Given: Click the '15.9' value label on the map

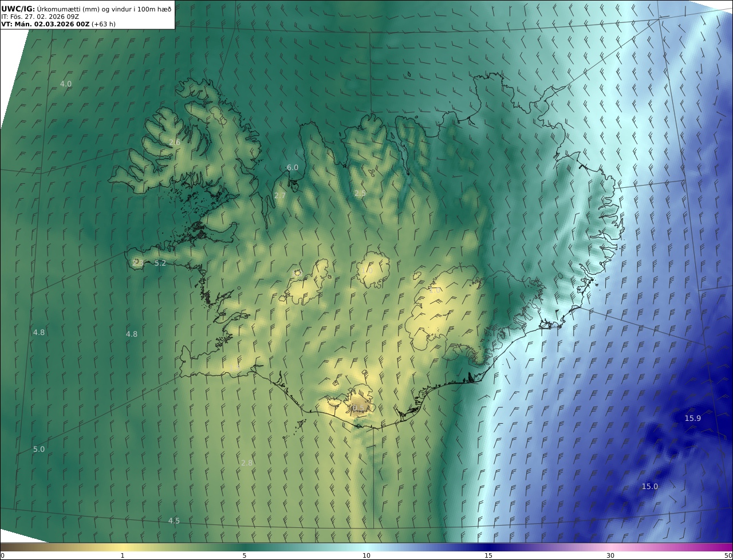Looking at the screenshot, I should [693, 418].
